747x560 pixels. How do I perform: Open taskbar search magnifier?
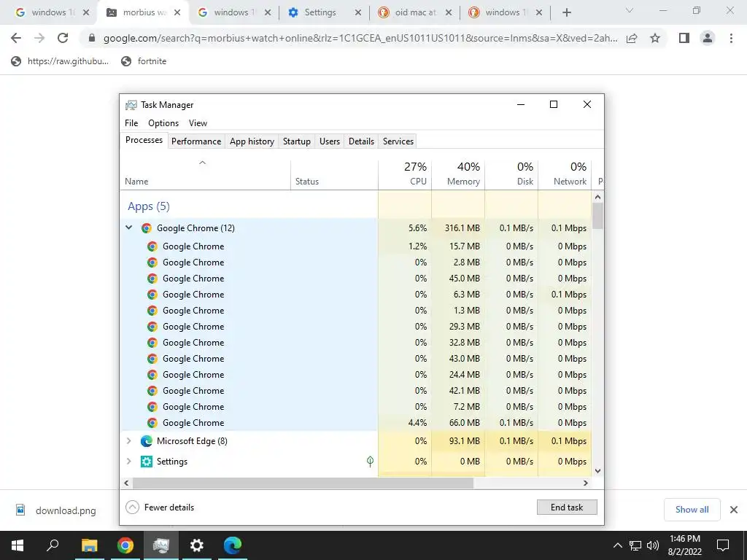coord(53,545)
